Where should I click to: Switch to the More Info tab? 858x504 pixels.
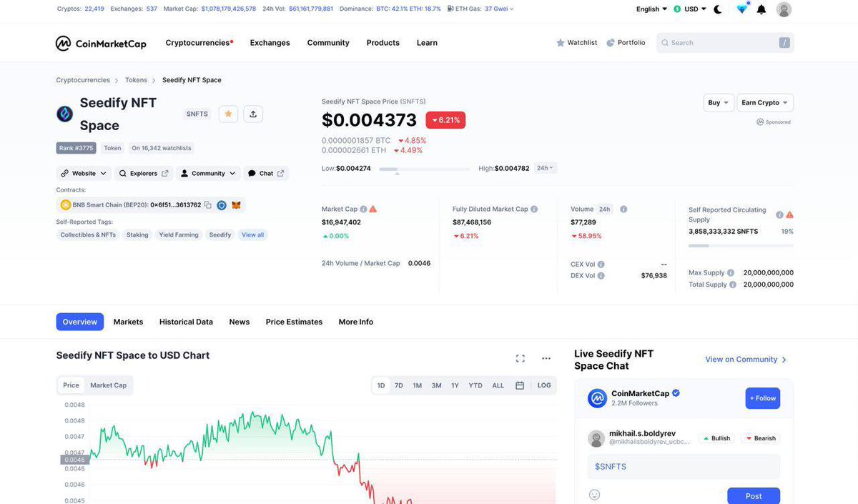click(356, 322)
